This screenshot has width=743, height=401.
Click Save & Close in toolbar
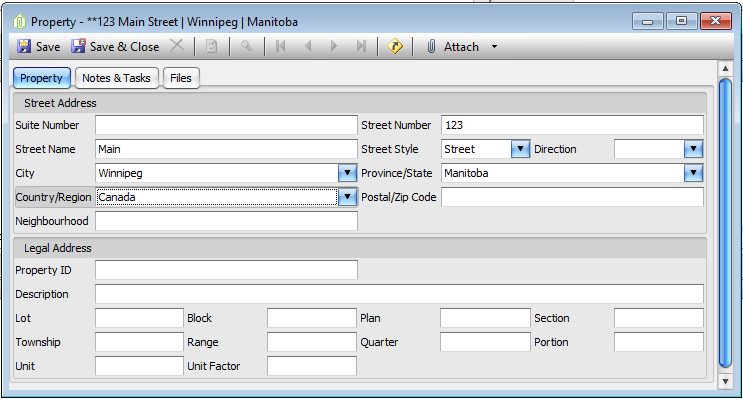(116, 46)
